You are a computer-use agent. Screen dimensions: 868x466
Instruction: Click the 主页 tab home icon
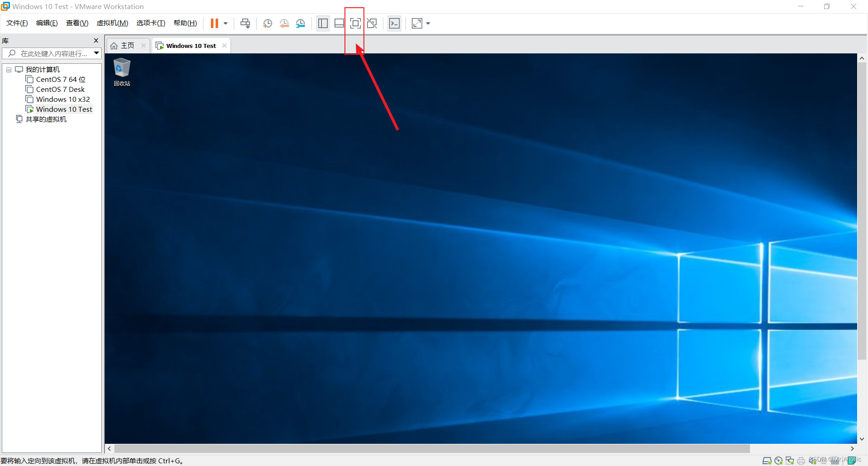pyautogui.click(x=114, y=46)
